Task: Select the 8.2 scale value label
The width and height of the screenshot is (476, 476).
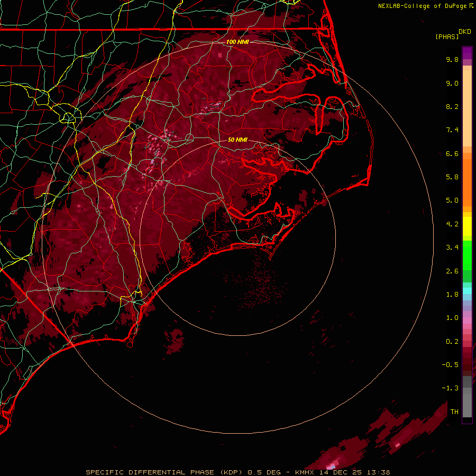Action: point(452,106)
